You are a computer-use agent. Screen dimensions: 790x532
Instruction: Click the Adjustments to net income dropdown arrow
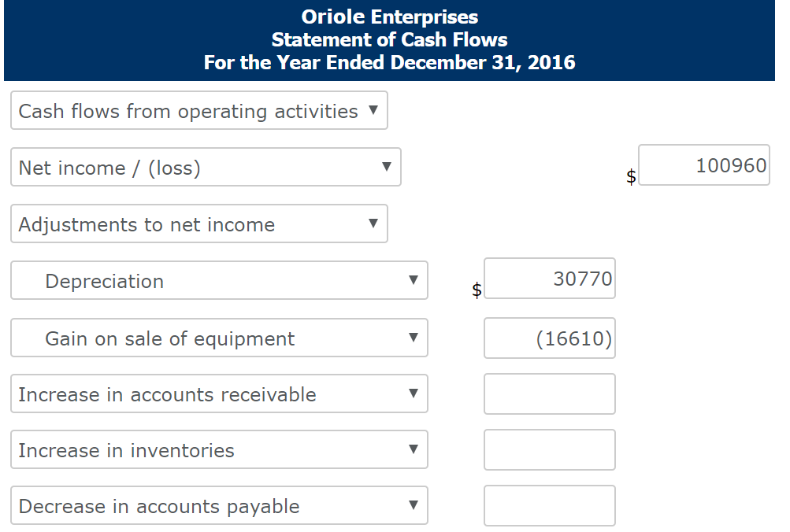pos(374,224)
